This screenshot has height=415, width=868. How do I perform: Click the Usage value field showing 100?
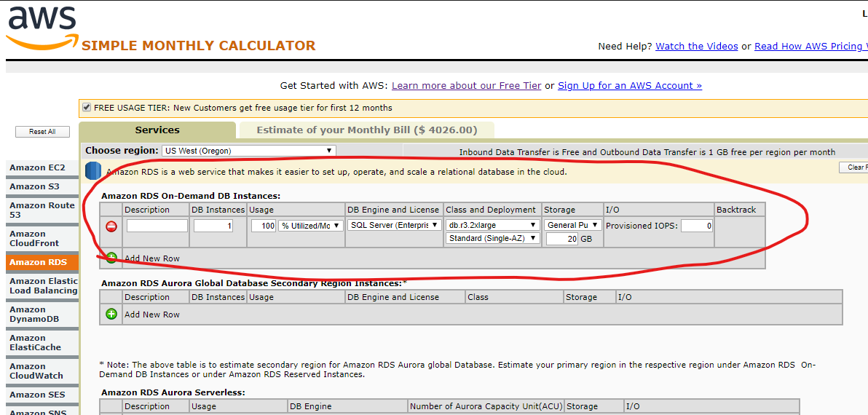point(264,226)
